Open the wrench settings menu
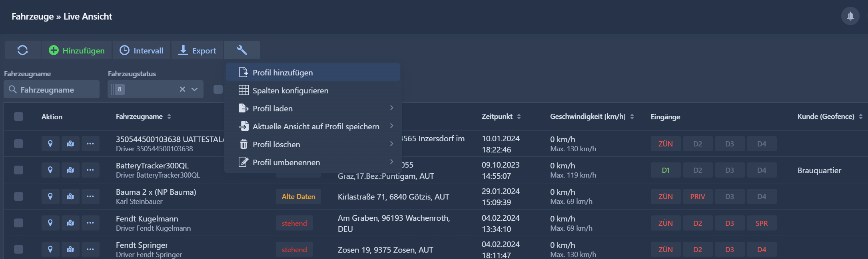 pos(242,50)
